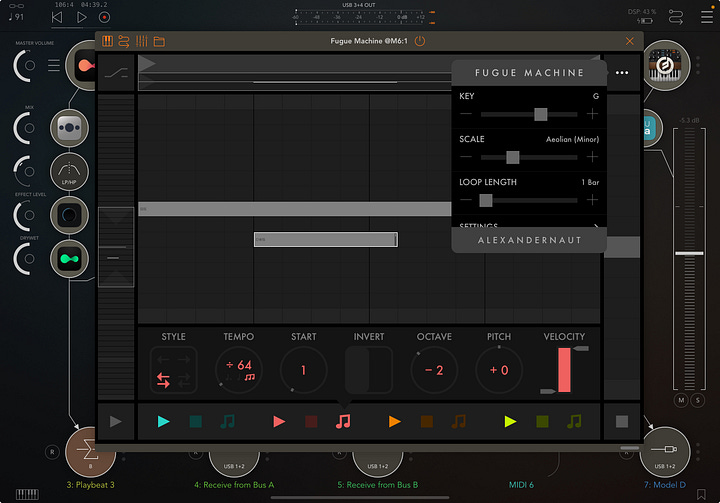Image resolution: width=720 pixels, height=503 pixels.
Task: Open the three-dot menu in Fugue Machine
Action: coord(622,73)
